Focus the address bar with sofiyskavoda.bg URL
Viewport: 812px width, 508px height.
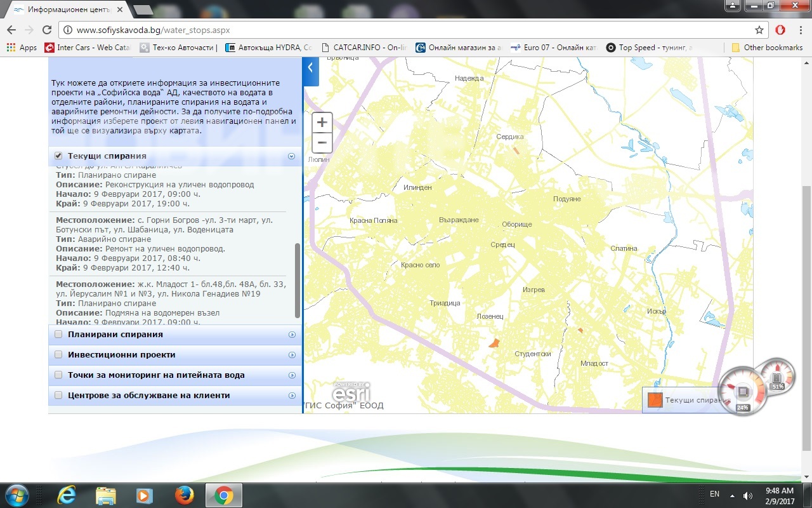click(x=412, y=30)
